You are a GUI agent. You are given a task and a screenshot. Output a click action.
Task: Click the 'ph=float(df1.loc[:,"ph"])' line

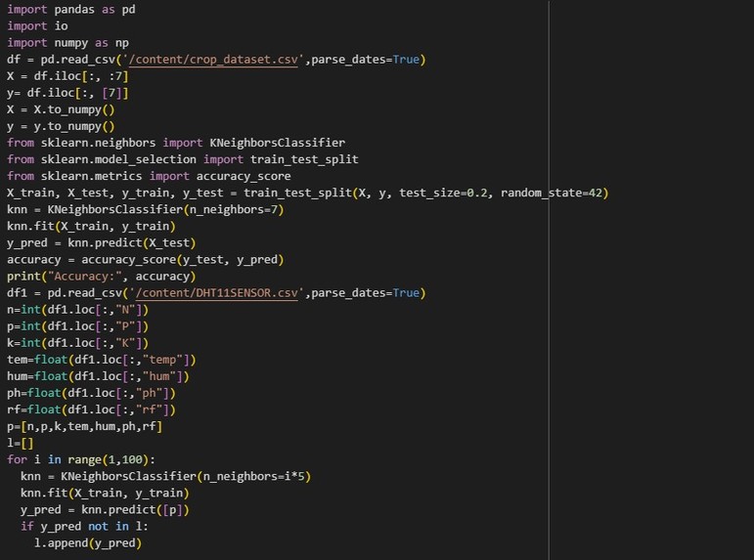[x=91, y=393]
